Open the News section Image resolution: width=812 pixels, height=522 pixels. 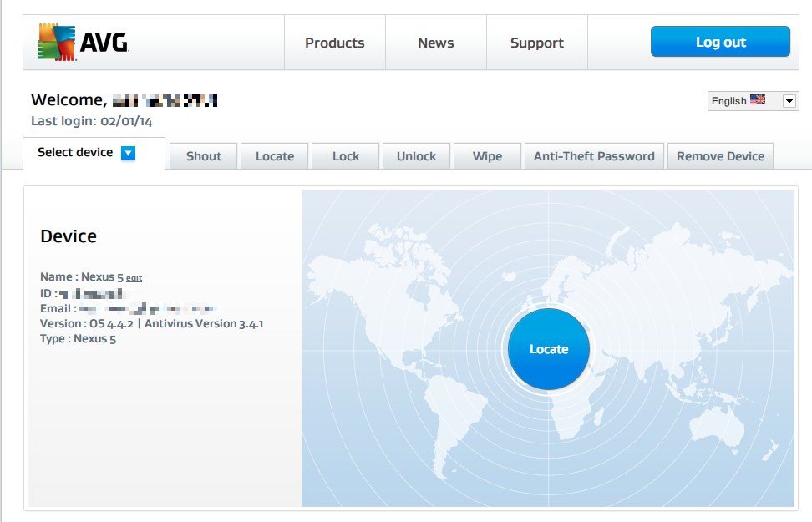tap(435, 43)
